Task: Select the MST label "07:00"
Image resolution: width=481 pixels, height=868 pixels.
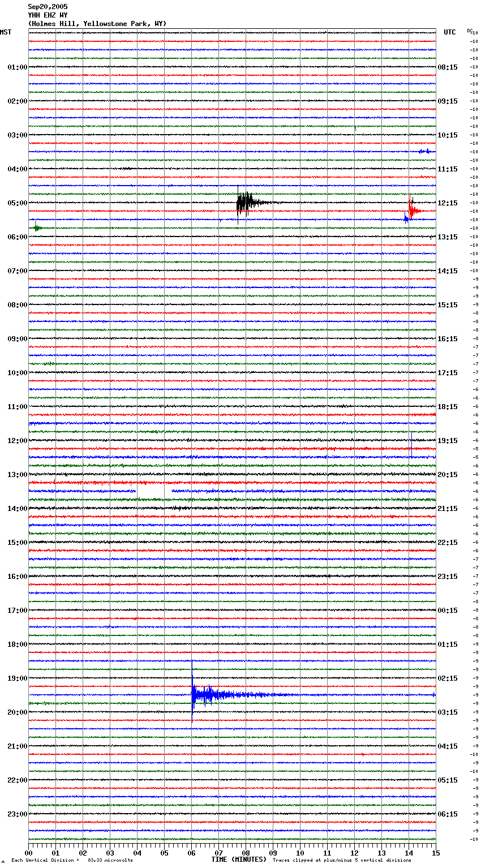Action: pyautogui.click(x=18, y=271)
